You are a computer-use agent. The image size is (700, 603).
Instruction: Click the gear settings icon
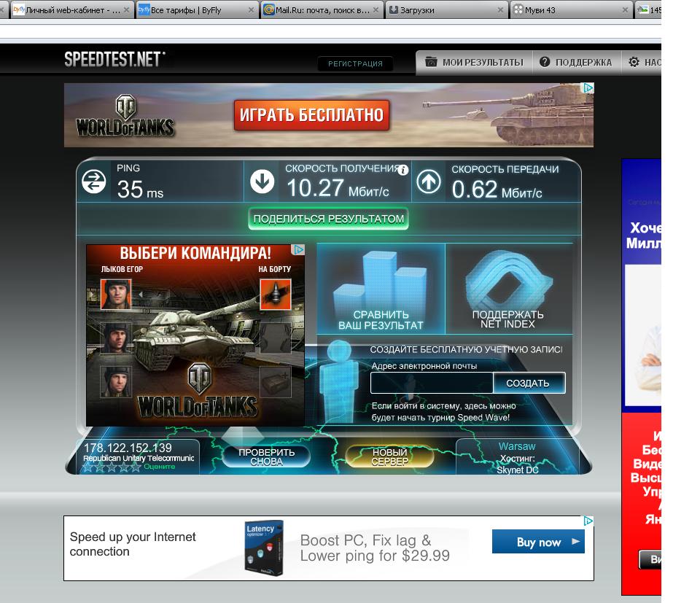click(634, 62)
